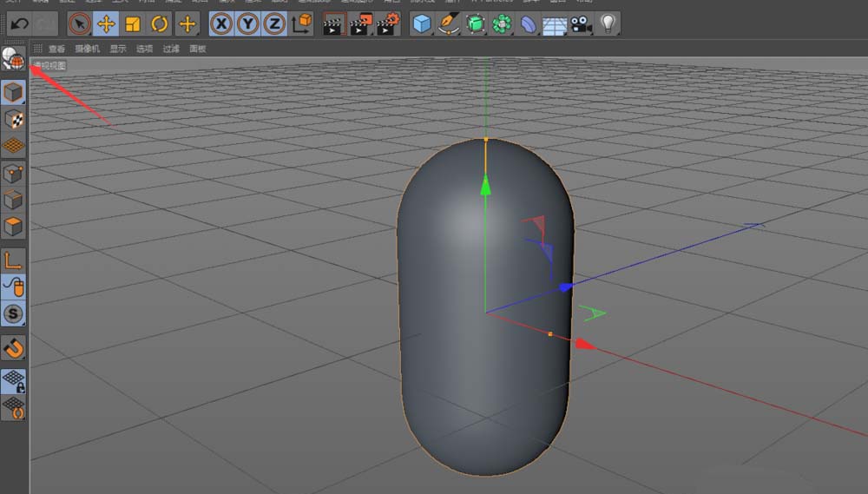Image resolution: width=868 pixels, height=494 pixels.
Task: Click the Undo arrow icon
Action: [18, 23]
